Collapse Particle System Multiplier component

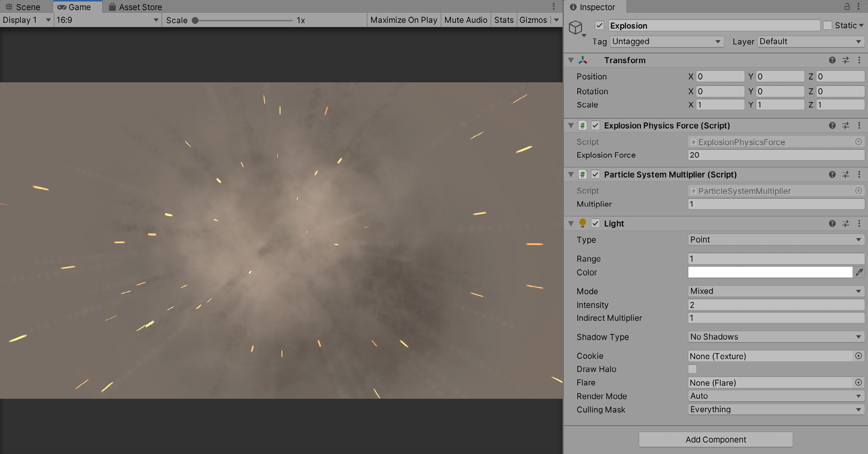[x=571, y=175]
